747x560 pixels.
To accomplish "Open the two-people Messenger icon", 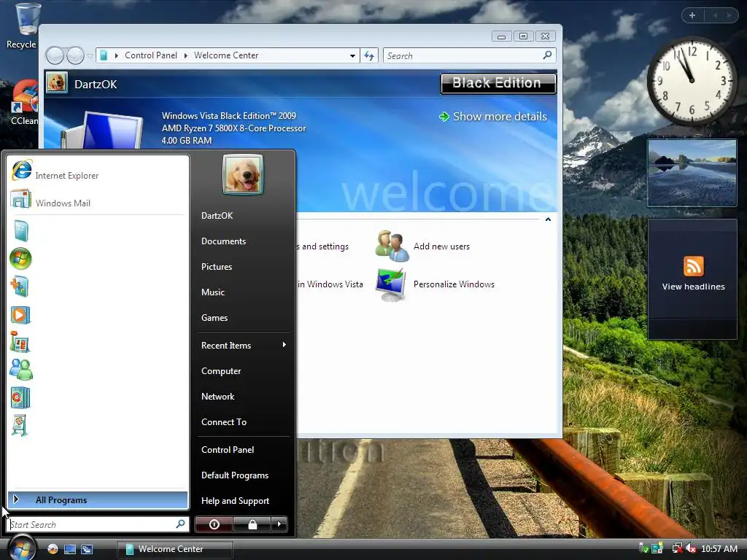I will coord(21,370).
